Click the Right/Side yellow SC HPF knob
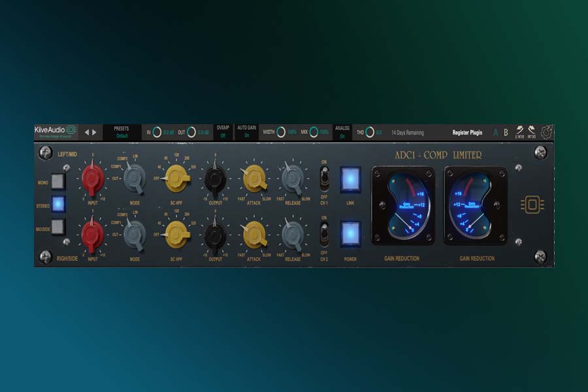Image resolution: width=588 pixels, height=392 pixels. point(177,235)
